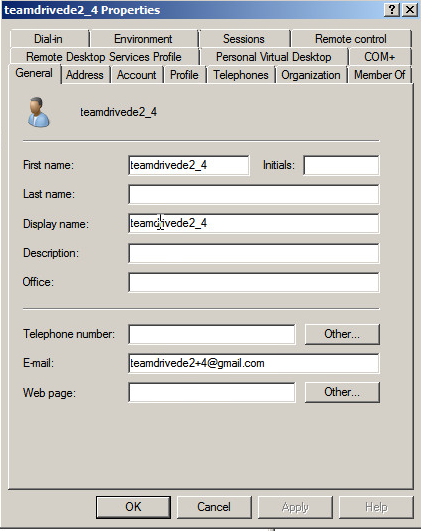Screen dimensions: 421x531
Task: Click the Telephone number label
Action: pyautogui.click(x=69, y=334)
